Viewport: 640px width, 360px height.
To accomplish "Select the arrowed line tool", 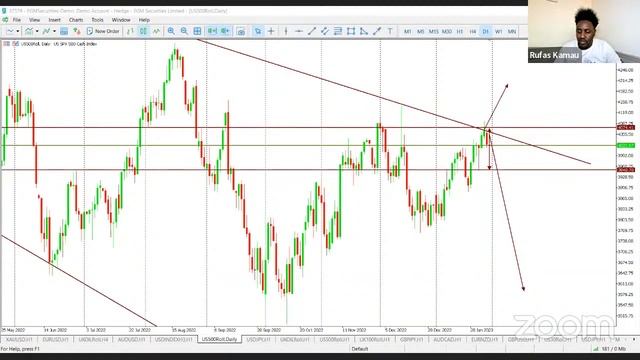I will point(377,31).
